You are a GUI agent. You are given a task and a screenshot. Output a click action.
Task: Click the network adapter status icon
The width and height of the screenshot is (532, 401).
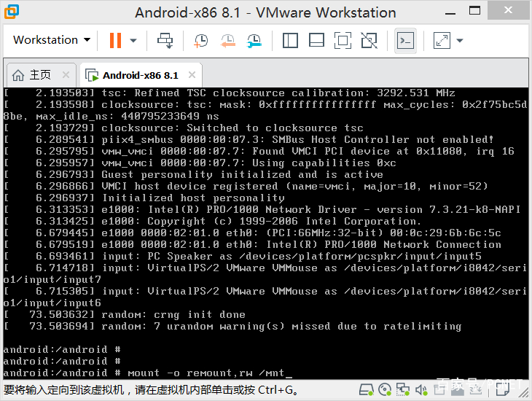click(403, 390)
